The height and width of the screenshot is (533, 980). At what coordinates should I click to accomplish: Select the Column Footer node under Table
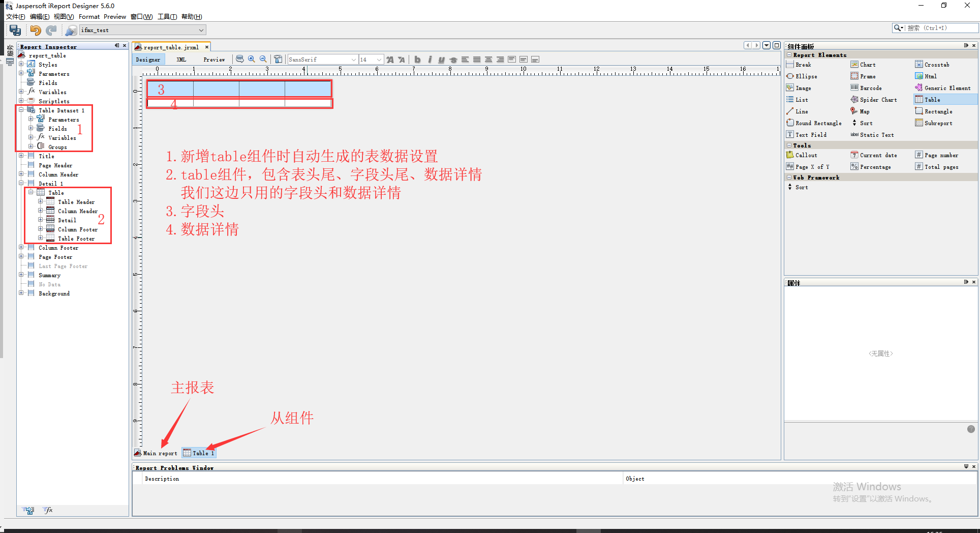click(77, 229)
